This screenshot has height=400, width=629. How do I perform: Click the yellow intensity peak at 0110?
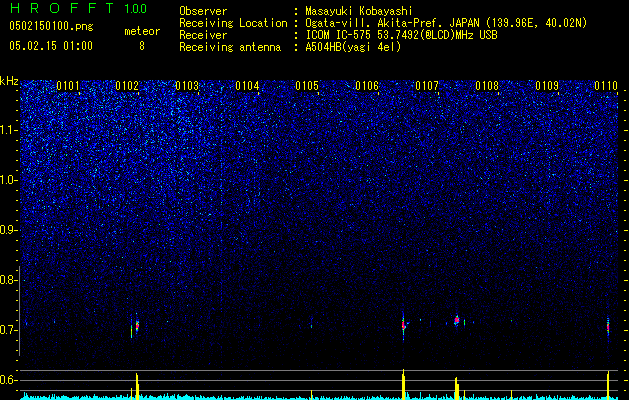[608, 385]
